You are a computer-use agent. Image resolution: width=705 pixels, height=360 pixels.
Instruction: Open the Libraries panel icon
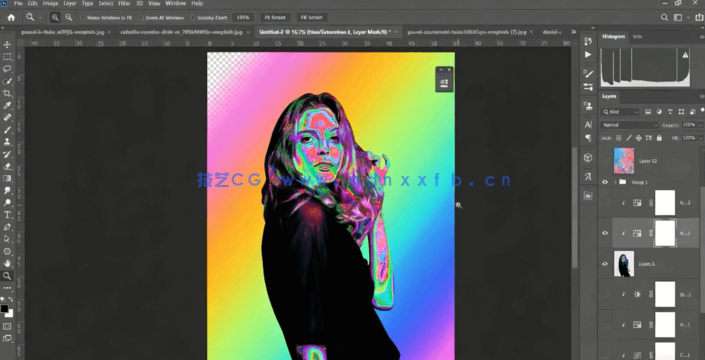coord(588,195)
